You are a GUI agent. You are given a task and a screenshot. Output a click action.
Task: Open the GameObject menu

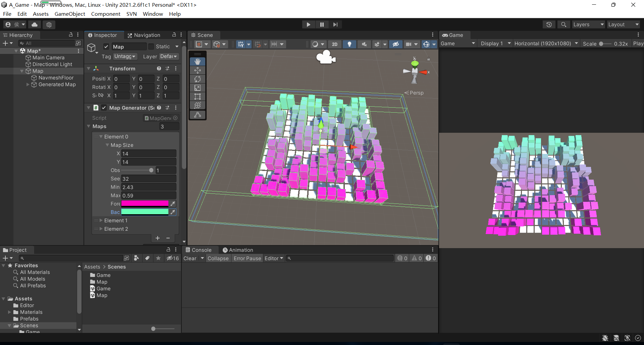pyautogui.click(x=70, y=14)
